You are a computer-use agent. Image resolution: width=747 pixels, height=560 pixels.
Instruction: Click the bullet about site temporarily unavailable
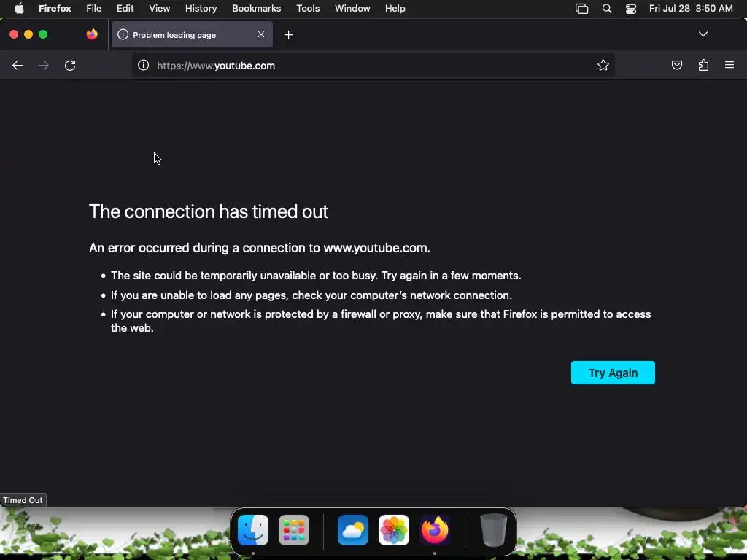coord(316,276)
